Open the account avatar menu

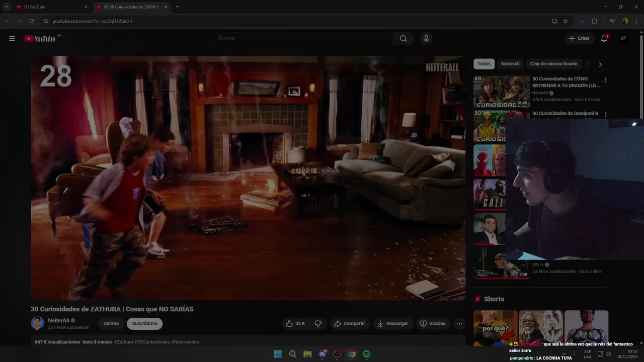[623, 38]
